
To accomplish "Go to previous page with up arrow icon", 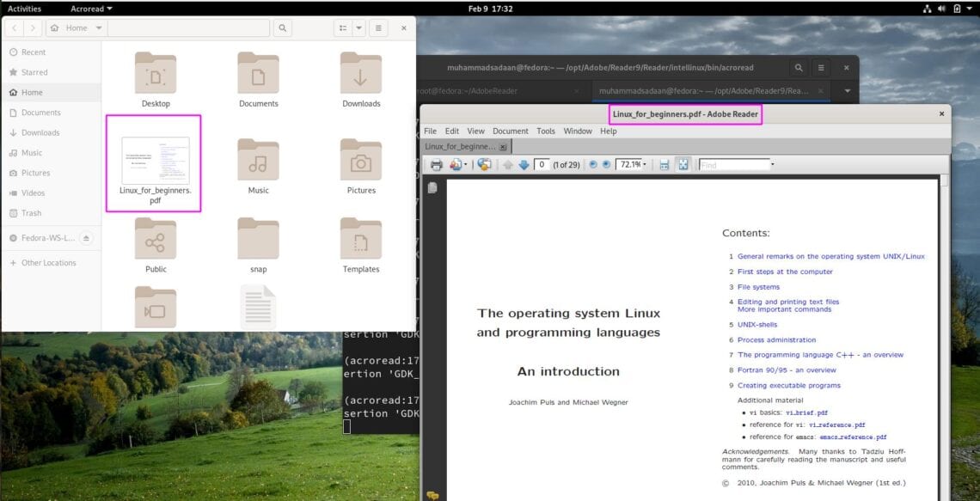I will [508, 164].
